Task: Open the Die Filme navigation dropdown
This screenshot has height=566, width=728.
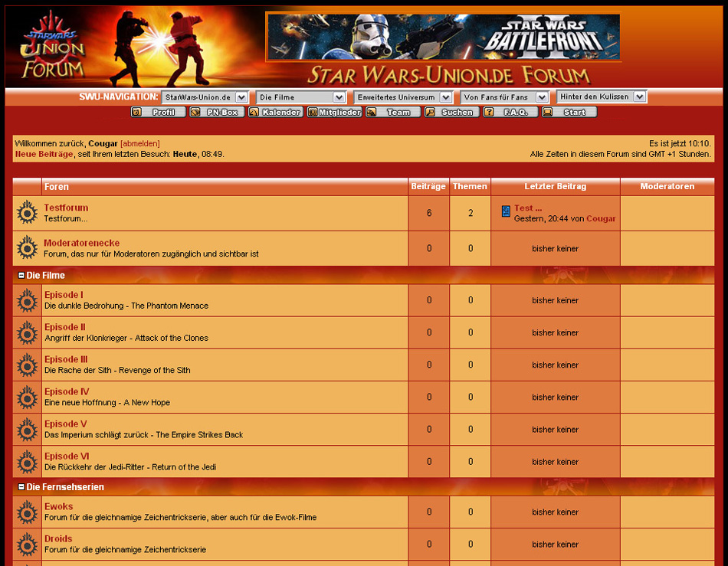Action: (301, 97)
